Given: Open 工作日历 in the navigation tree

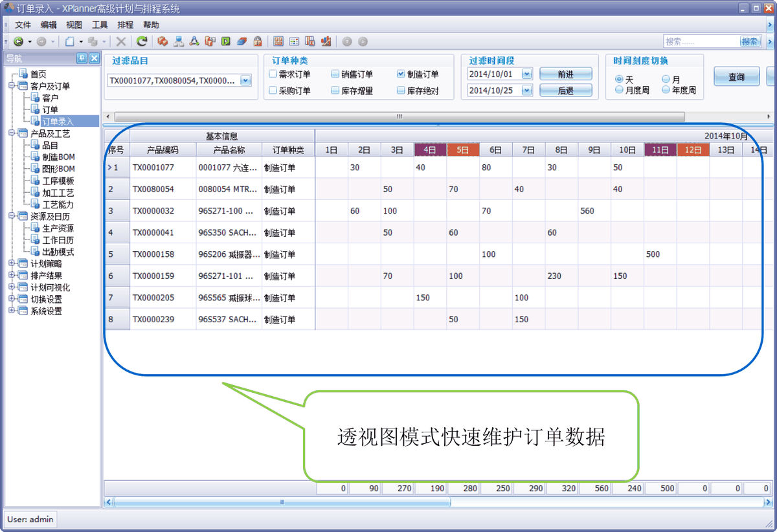Looking at the screenshot, I should (x=58, y=239).
